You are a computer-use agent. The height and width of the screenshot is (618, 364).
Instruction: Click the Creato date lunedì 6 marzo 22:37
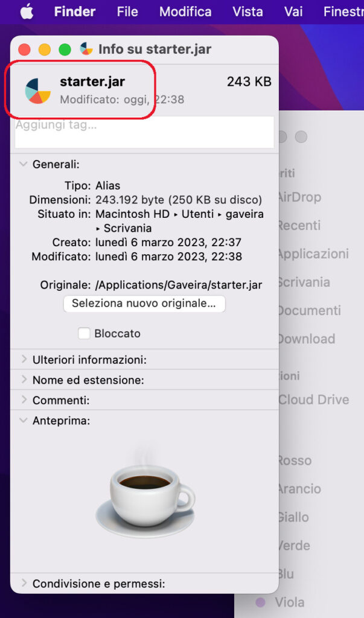coord(168,243)
